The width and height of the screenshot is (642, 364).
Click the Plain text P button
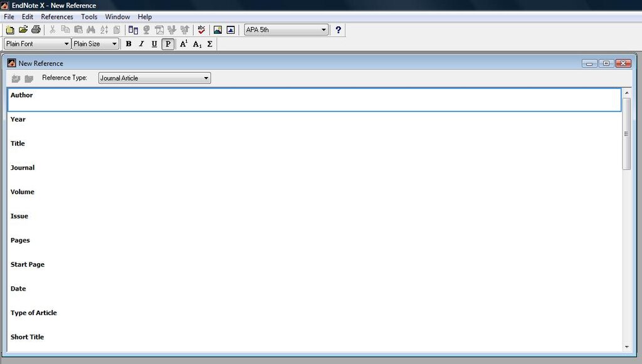[168, 44]
